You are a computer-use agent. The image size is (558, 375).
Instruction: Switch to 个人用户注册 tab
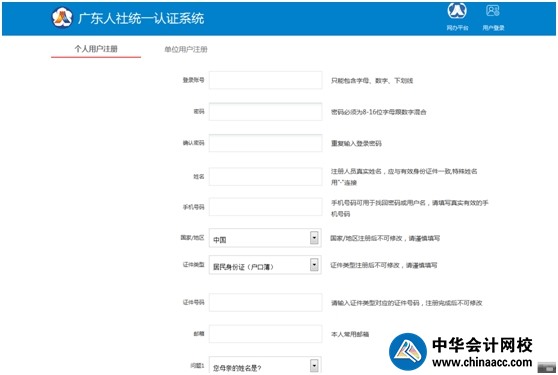tap(96, 49)
